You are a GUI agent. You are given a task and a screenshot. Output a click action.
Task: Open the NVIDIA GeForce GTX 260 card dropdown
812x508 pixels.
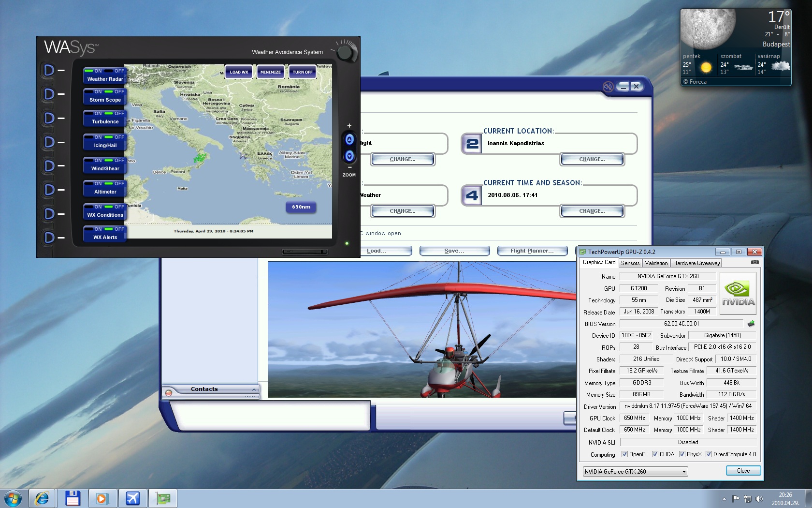click(x=635, y=472)
